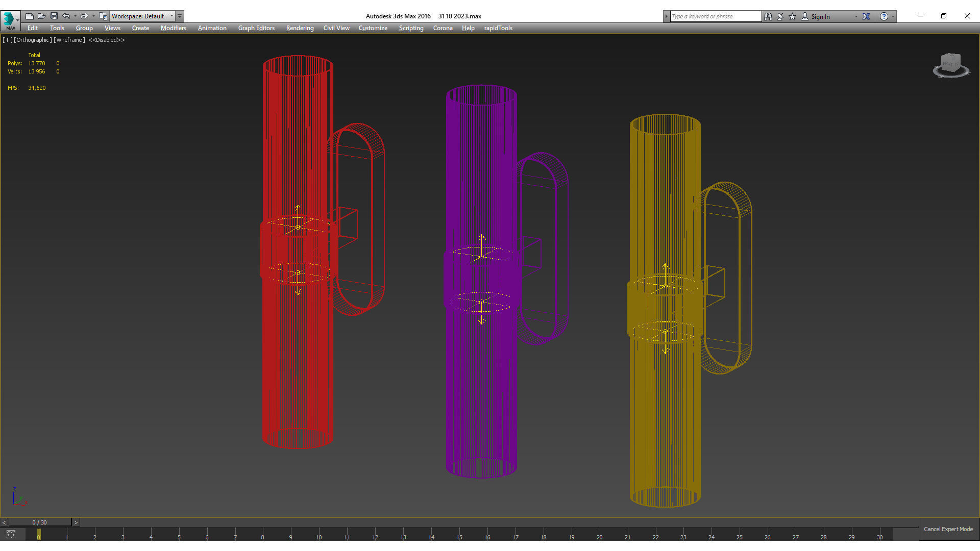Save the scene with the floppy icon

coord(54,16)
